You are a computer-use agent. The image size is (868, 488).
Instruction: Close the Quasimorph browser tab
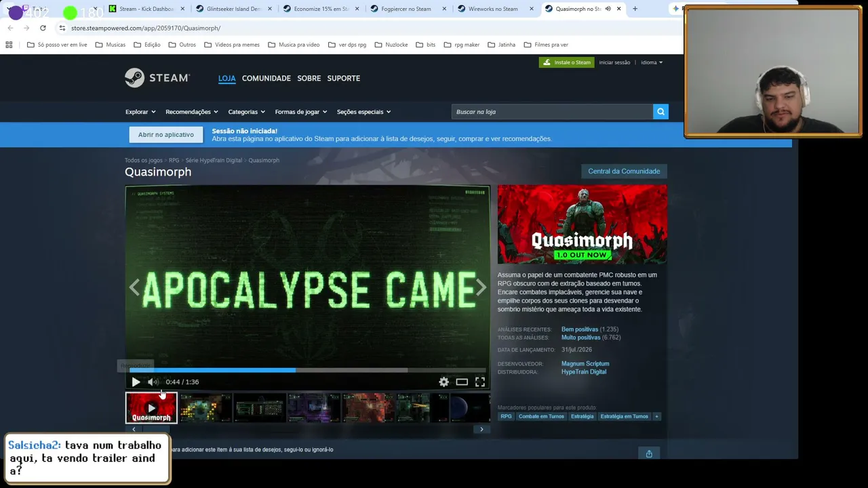618,9
